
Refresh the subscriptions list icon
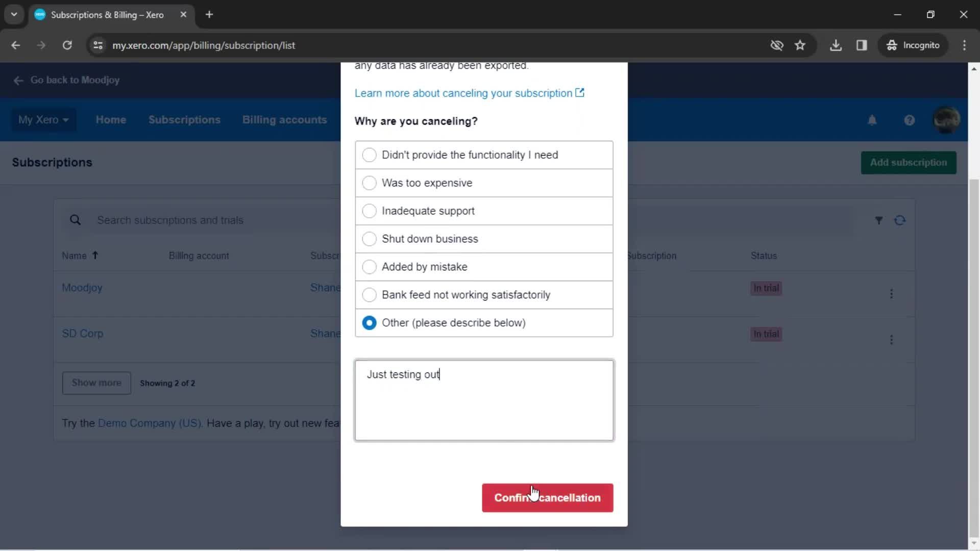click(x=900, y=220)
